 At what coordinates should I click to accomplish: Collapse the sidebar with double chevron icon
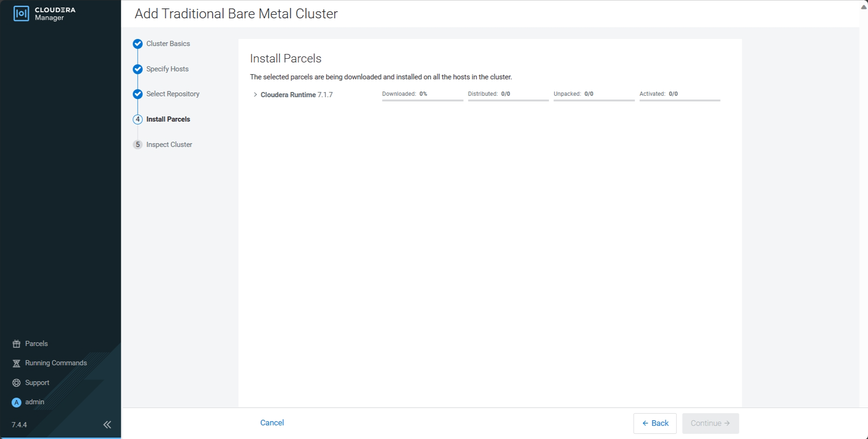pyautogui.click(x=107, y=425)
